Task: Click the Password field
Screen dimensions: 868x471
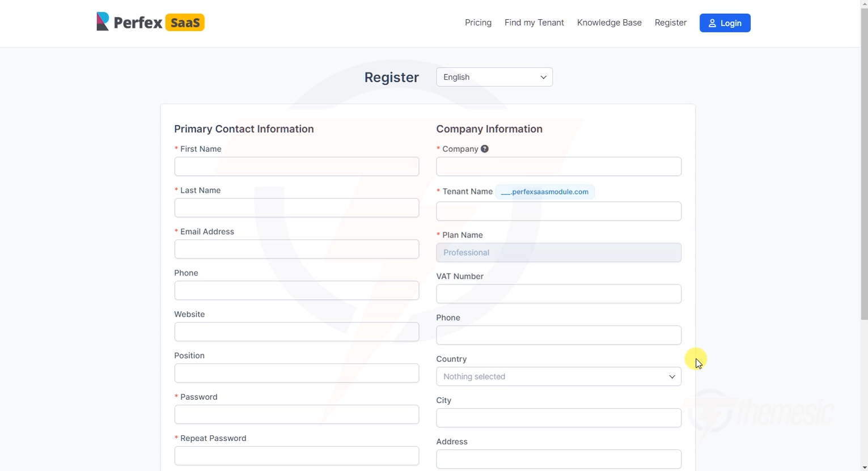Action: [296, 414]
